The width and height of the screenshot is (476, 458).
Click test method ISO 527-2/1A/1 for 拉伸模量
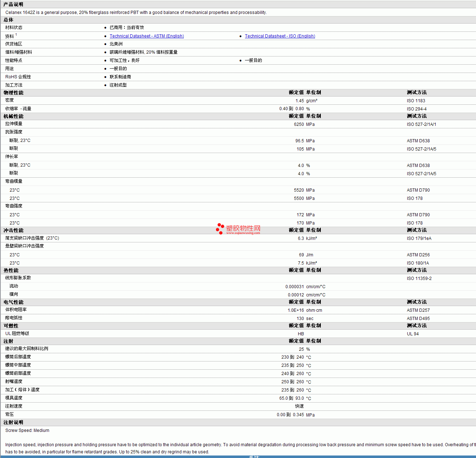(x=421, y=124)
